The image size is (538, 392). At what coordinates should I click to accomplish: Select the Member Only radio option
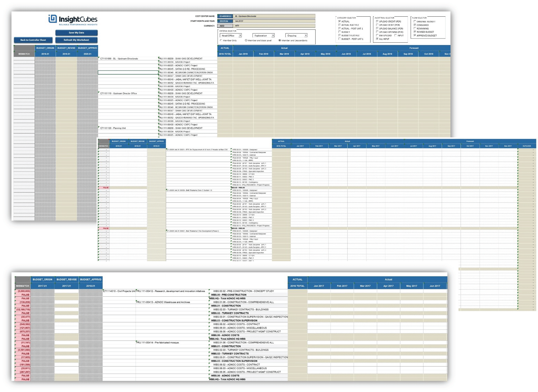click(x=221, y=40)
